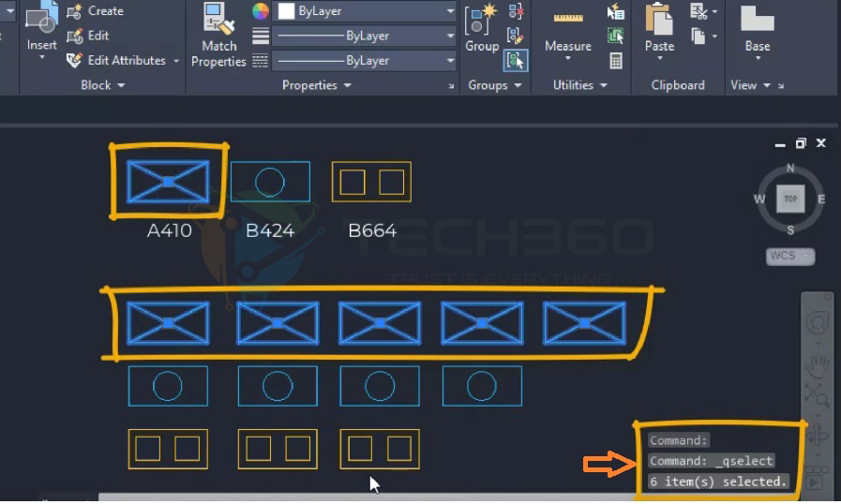Click the Base view icon

click(758, 18)
